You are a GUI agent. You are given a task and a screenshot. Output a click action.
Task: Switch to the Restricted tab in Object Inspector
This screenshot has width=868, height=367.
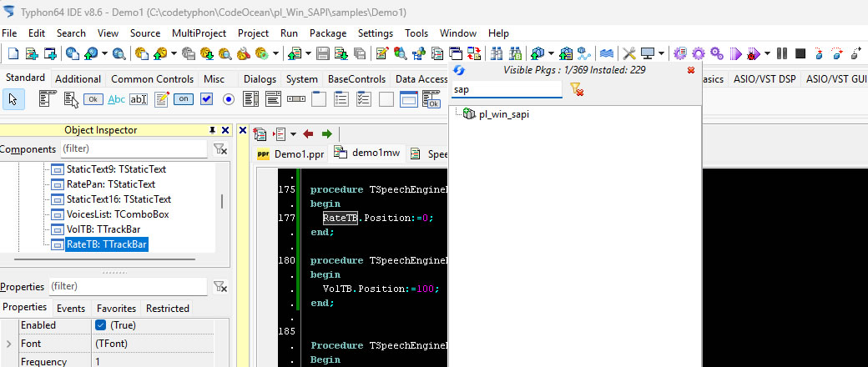pyautogui.click(x=168, y=309)
